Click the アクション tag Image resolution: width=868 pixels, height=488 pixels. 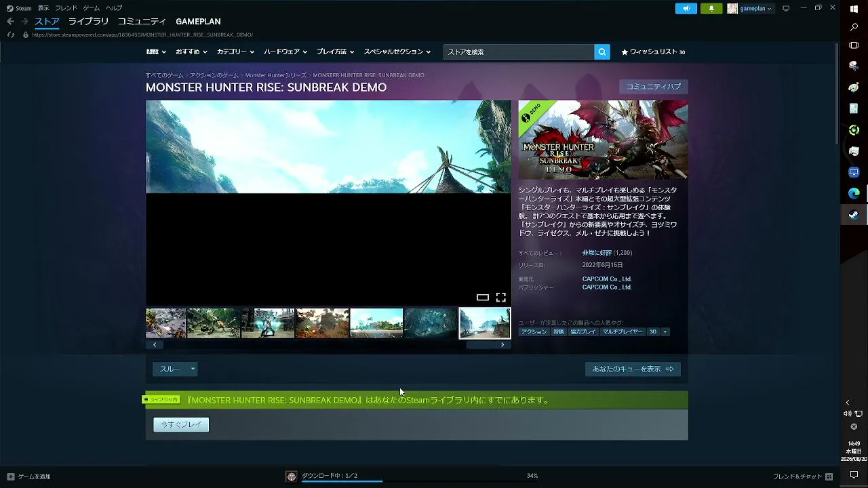[x=534, y=331]
